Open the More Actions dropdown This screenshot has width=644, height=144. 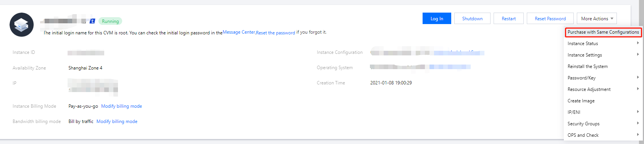click(x=597, y=18)
